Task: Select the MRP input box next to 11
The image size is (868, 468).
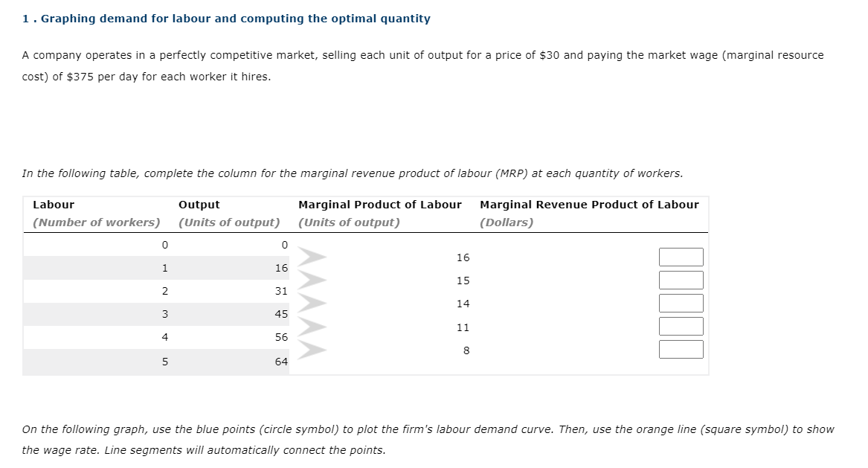Action: point(680,326)
